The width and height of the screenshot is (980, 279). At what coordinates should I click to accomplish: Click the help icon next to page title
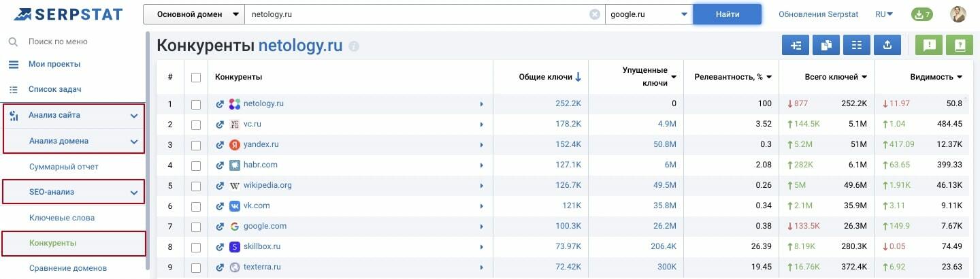point(354,46)
